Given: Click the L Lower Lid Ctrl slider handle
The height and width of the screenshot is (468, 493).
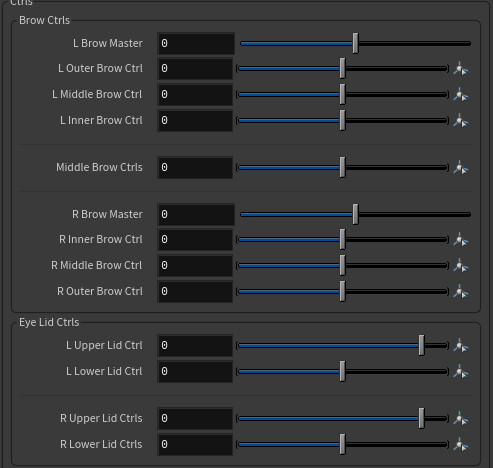Looking at the screenshot, I should [x=343, y=371].
